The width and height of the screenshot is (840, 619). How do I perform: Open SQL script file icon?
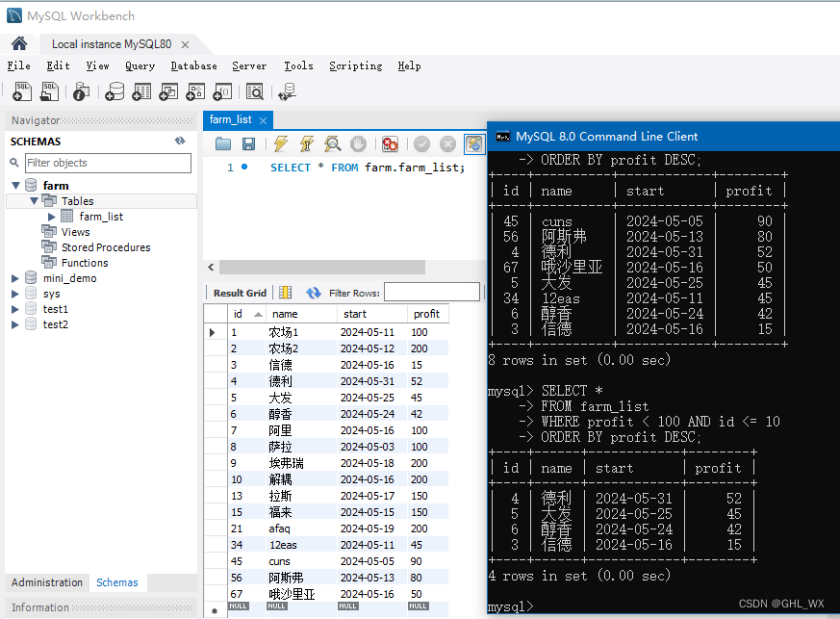49,91
